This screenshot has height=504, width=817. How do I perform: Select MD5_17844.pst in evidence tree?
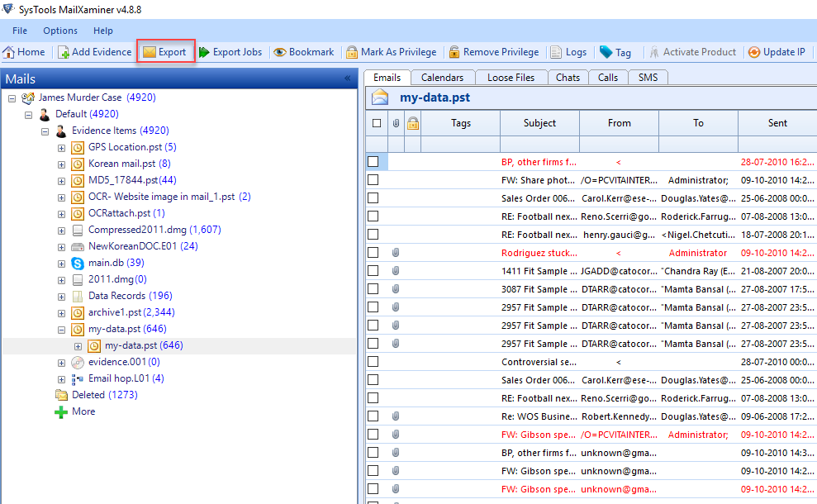[132, 180]
